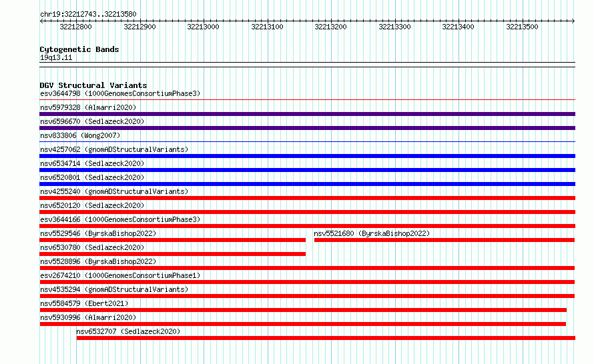Open variant esv2674210 label

pyautogui.click(x=120, y=275)
